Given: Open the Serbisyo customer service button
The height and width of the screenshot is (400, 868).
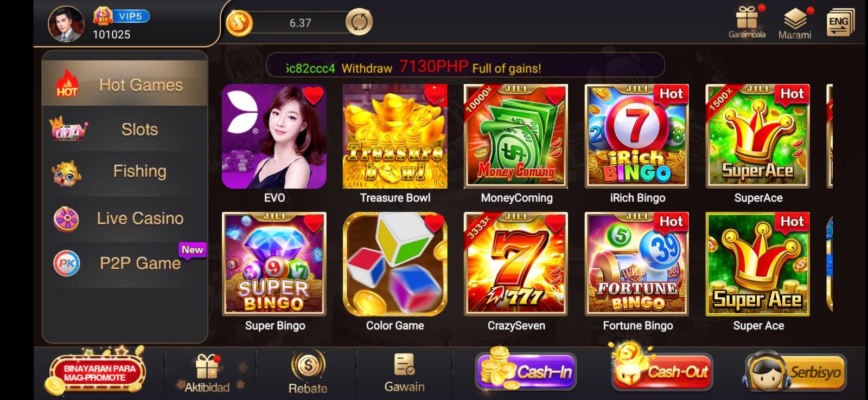Looking at the screenshot, I should 795,372.
